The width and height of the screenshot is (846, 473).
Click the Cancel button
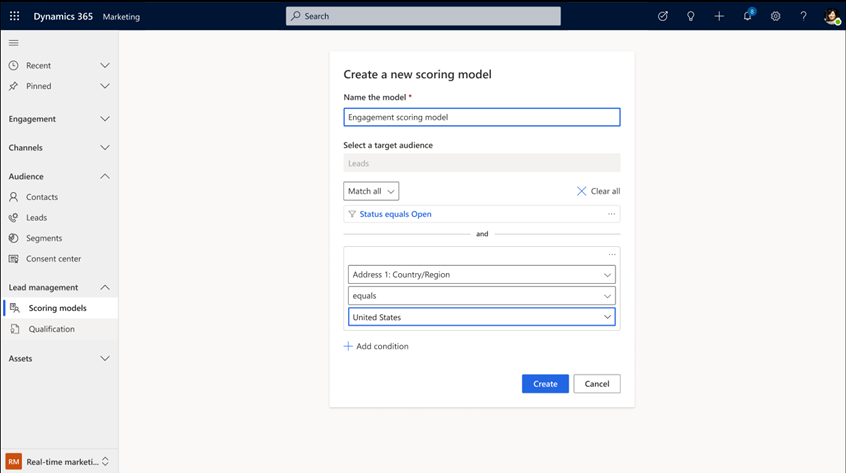[x=597, y=384]
